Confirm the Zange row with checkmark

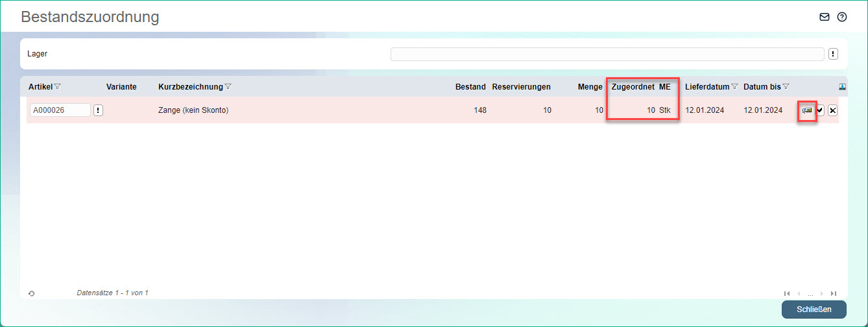tap(820, 110)
